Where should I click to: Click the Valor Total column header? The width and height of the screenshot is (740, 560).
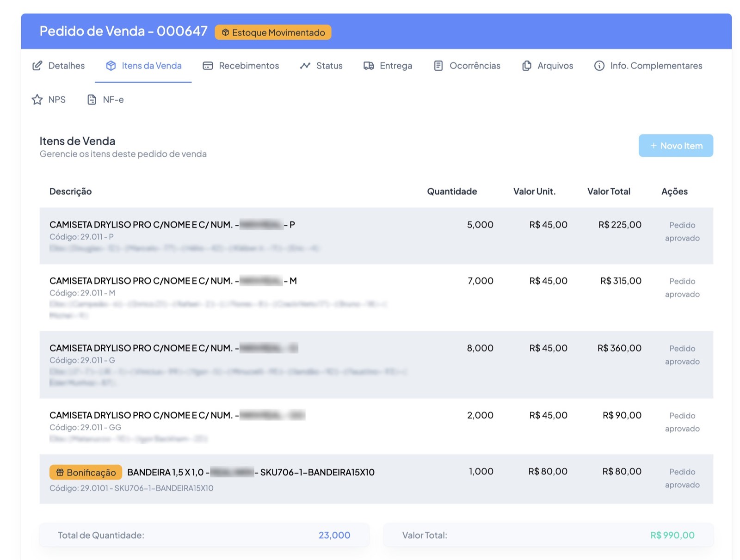(609, 191)
